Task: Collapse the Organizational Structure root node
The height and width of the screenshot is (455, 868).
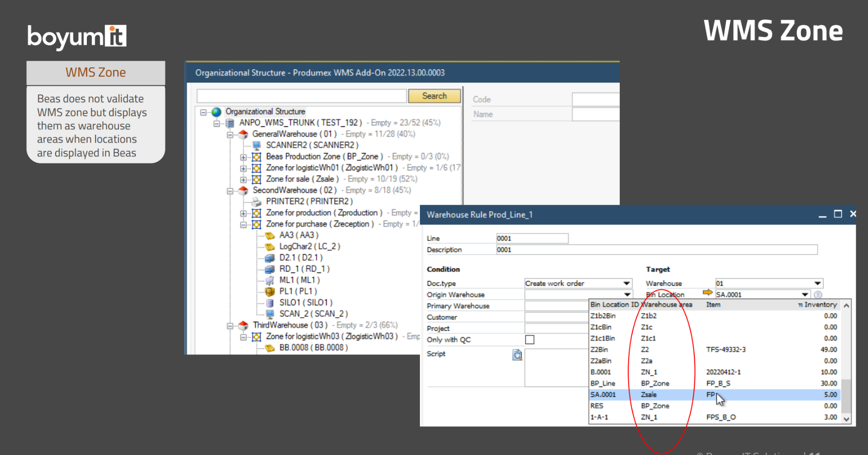Action: pyautogui.click(x=203, y=112)
